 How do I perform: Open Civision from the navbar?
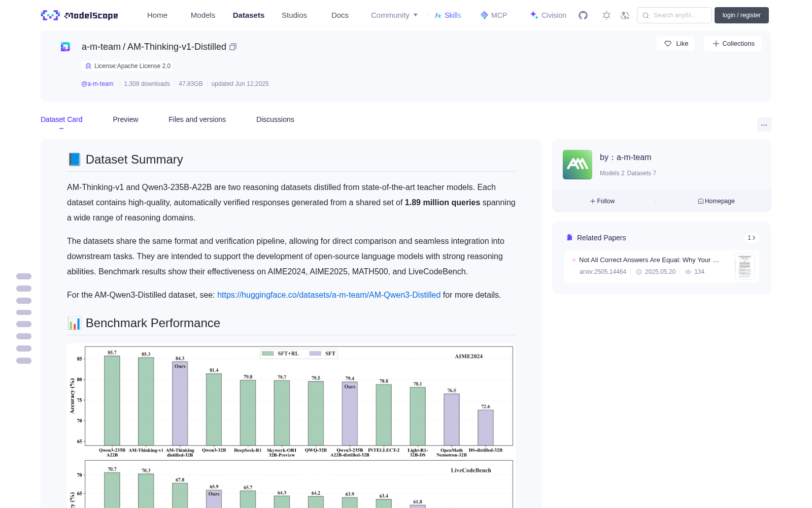(548, 15)
